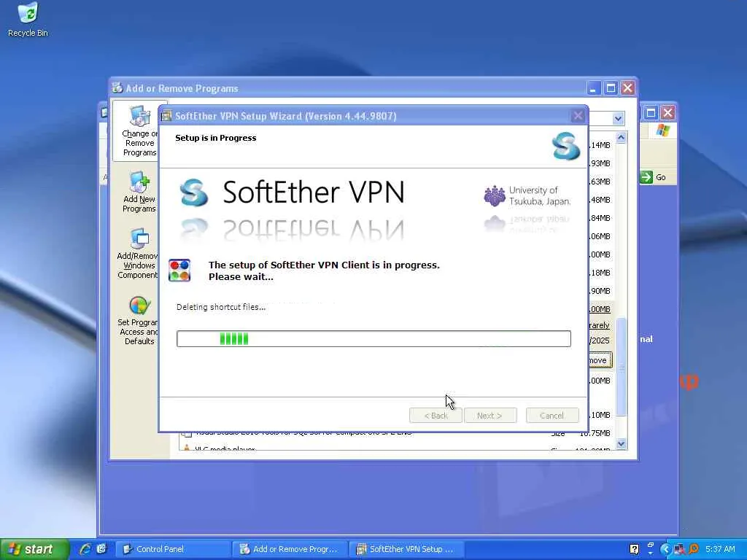747x560 pixels.
Task: Launch Internet Explorer from Quick Launch
Action: pyautogui.click(x=85, y=548)
